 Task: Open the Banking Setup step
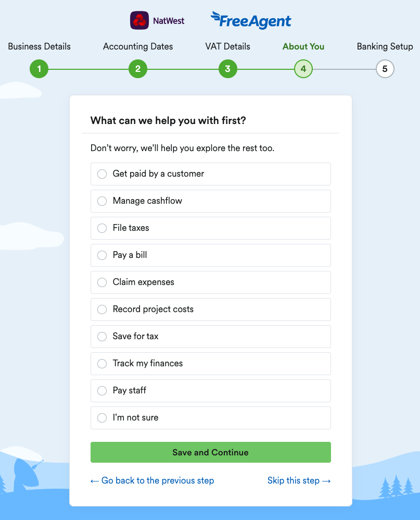click(385, 46)
